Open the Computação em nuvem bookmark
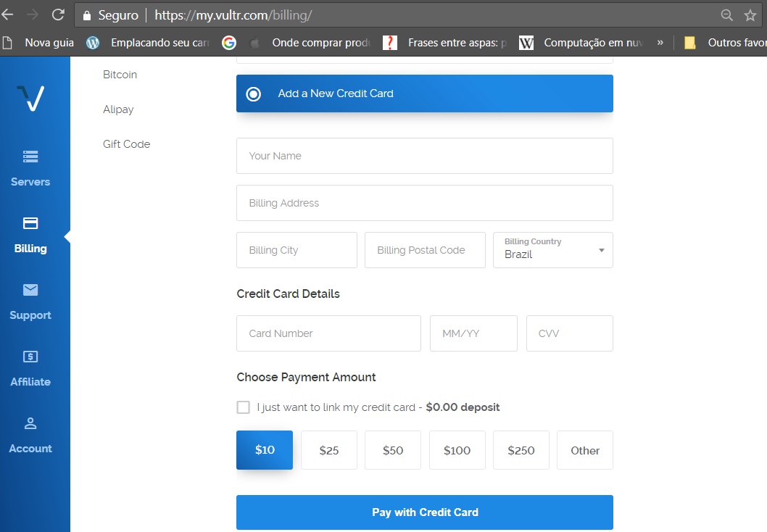Screen dimensions: 767x532 coord(593,43)
